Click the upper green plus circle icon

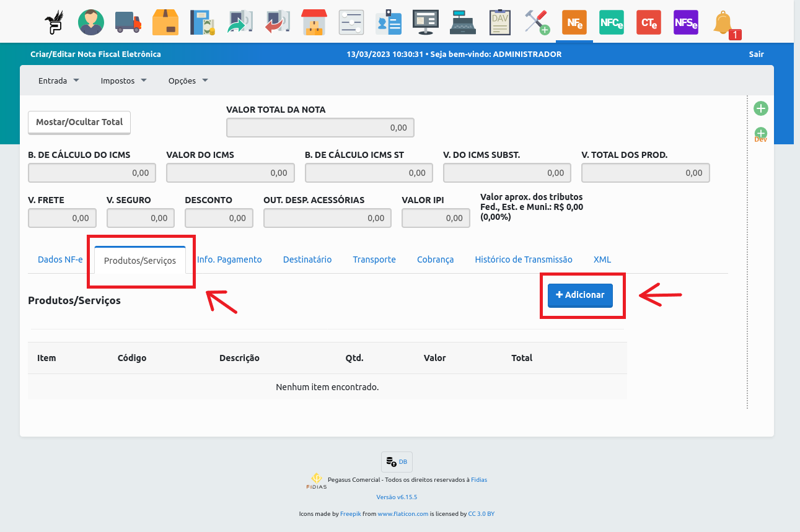(761, 109)
